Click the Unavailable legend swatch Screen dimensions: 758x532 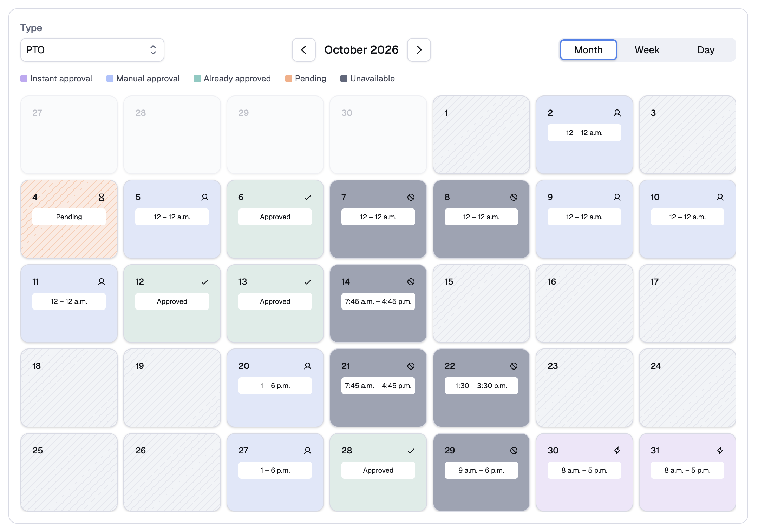click(344, 79)
